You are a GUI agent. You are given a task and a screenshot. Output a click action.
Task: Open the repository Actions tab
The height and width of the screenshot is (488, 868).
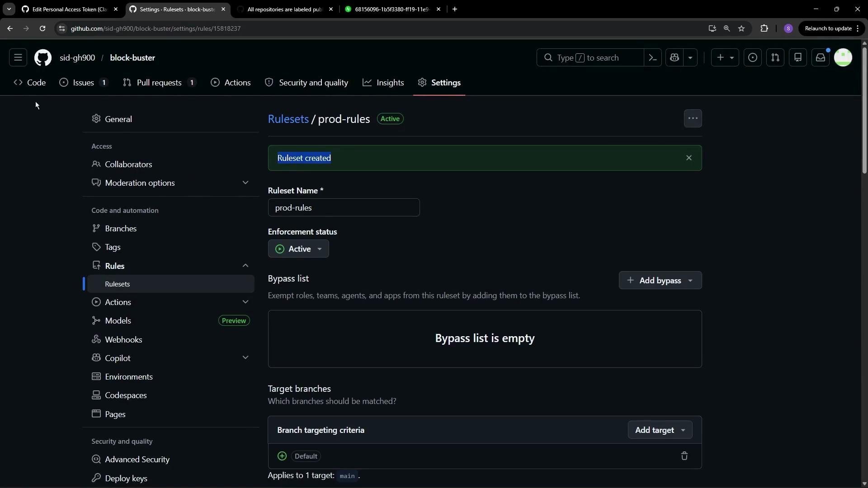click(x=231, y=83)
